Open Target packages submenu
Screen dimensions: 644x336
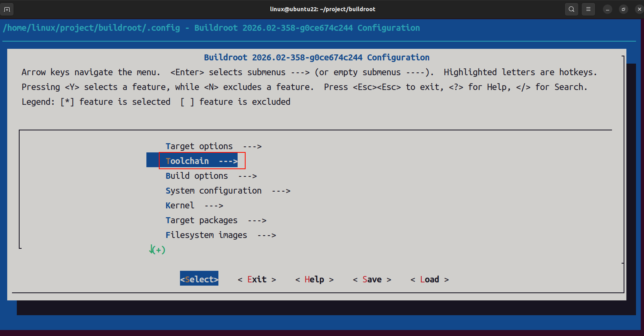(216, 220)
